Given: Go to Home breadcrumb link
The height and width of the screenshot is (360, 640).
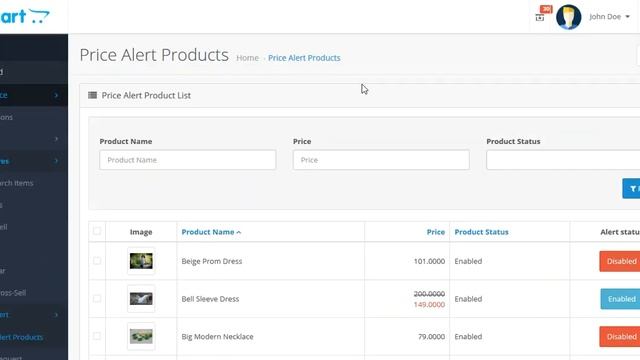Looking at the screenshot, I should click(x=247, y=58).
